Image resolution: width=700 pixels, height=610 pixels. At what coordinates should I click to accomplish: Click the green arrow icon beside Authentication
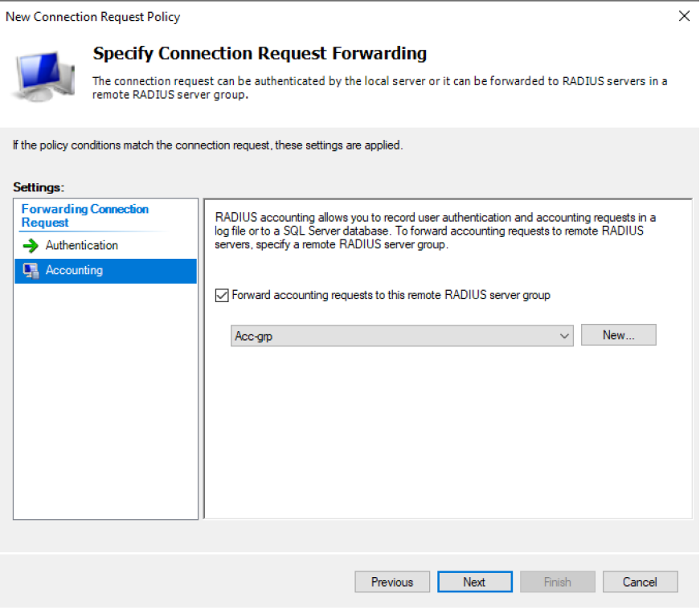[x=31, y=246]
